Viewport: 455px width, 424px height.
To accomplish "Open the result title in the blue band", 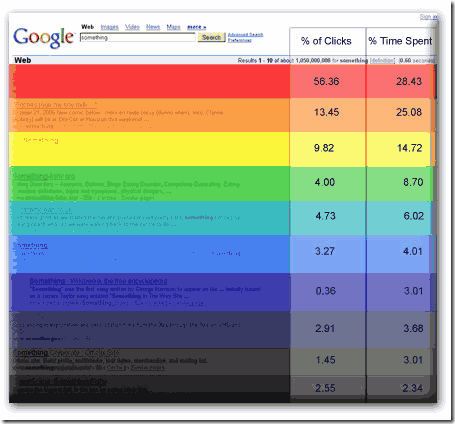I will pos(32,246).
